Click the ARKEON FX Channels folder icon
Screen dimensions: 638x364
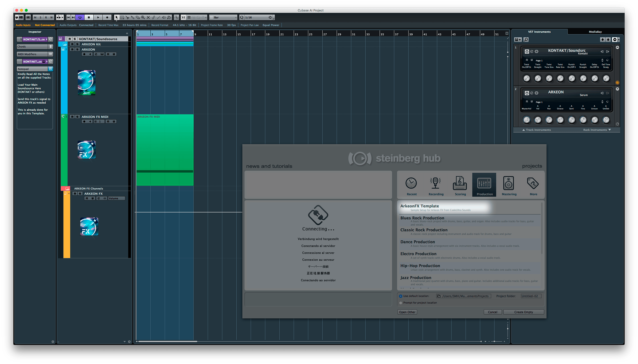click(x=67, y=189)
